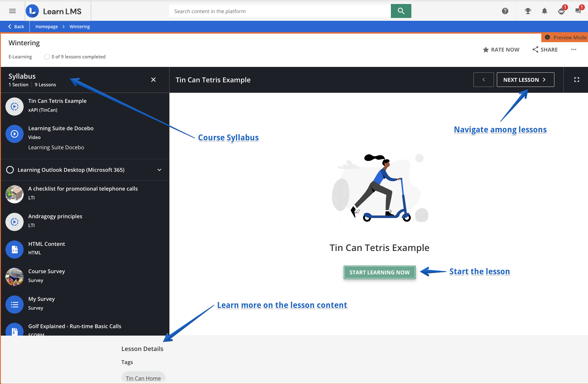Rate the course with Rate Now
This screenshot has height=384, width=588.
tap(501, 50)
